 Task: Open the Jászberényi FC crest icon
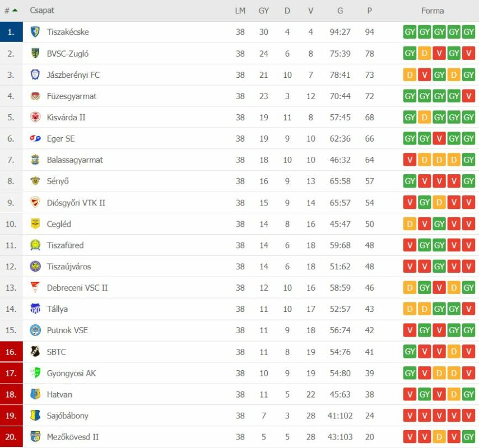click(35, 75)
